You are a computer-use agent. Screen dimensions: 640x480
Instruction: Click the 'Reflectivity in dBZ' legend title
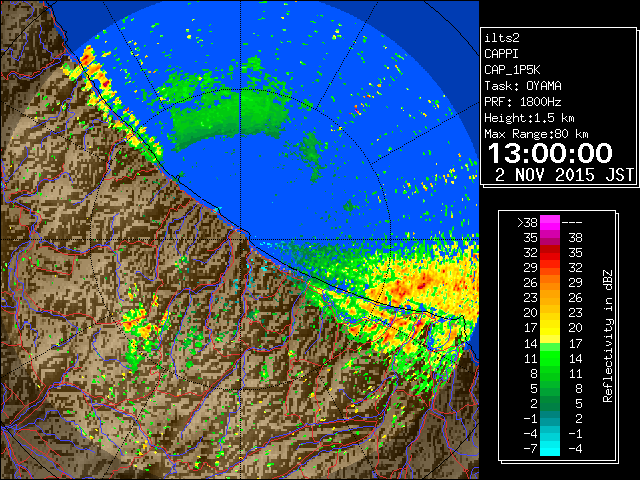point(608,336)
